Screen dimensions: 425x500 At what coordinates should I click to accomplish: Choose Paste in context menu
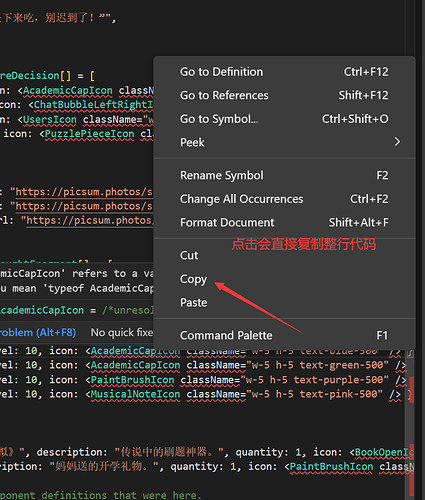(x=284, y=302)
